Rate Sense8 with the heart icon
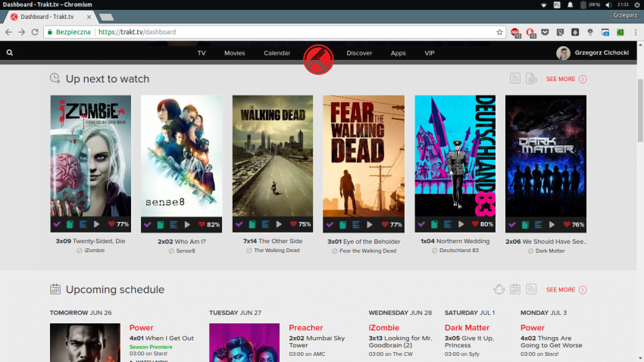The image size is (644, 362). point(202,224)
